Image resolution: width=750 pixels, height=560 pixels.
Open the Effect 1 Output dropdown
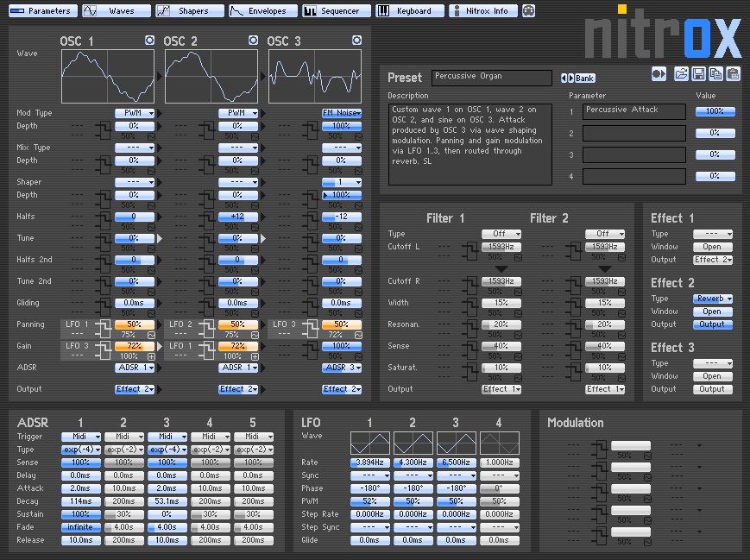pos(713,260)
